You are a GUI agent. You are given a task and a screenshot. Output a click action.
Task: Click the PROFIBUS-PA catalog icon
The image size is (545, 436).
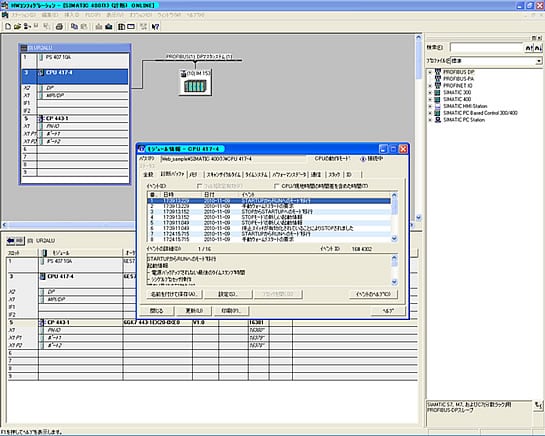coord(438,79)
